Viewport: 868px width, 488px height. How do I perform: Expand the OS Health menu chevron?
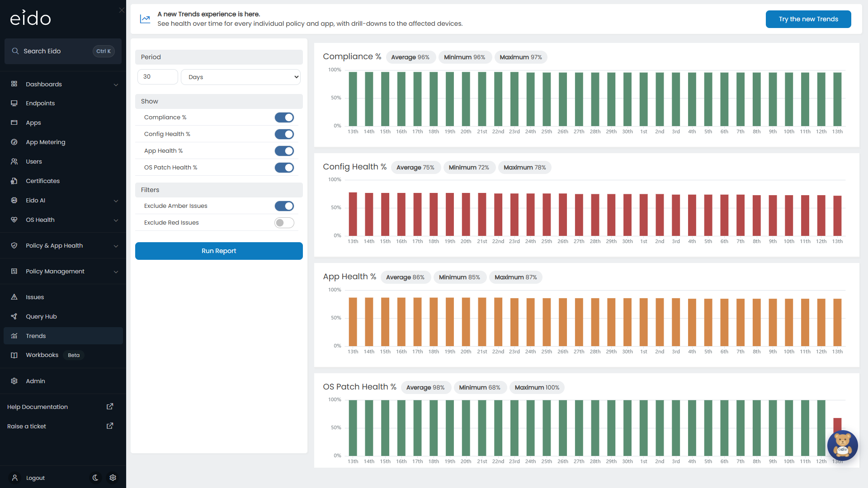pyautogui.click(x=116, y=220)
